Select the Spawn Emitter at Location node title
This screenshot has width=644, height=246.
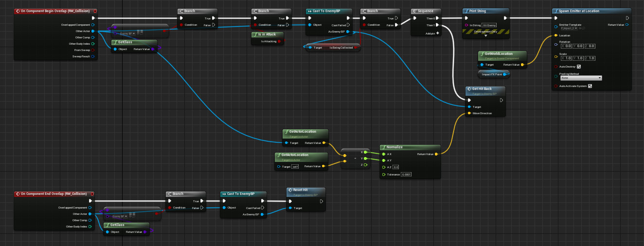click(x=579, y=11)
